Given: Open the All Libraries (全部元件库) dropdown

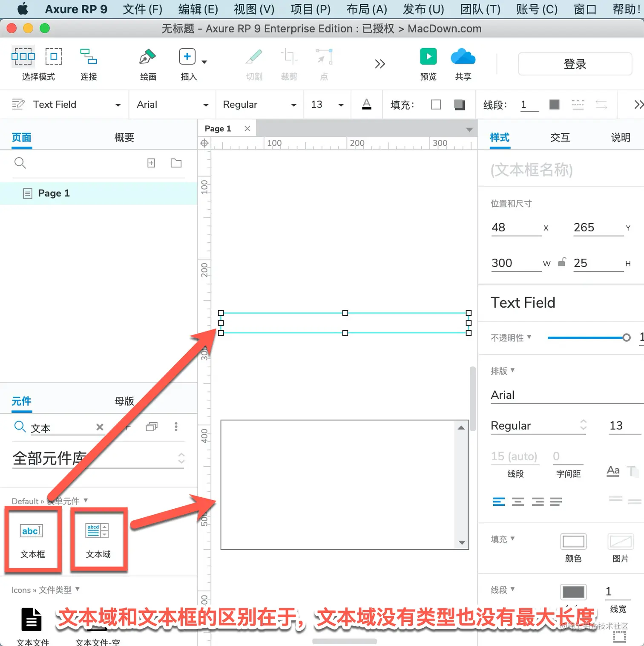Looking at the screenshot, I should click(98, 459).
